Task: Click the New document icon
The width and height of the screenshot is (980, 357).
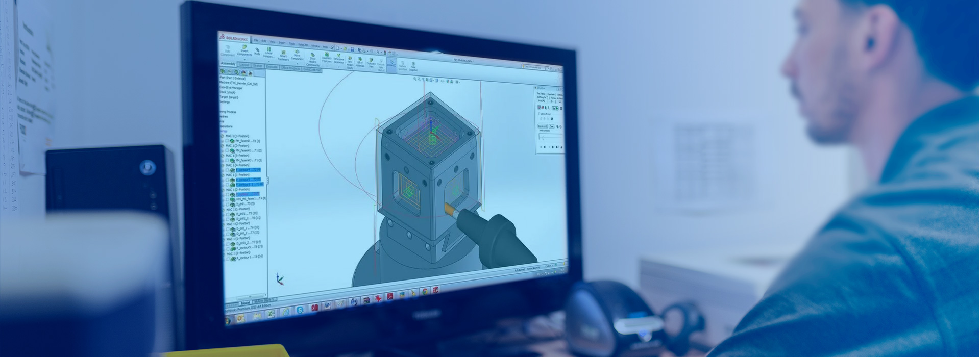Action: pos(338,48)
